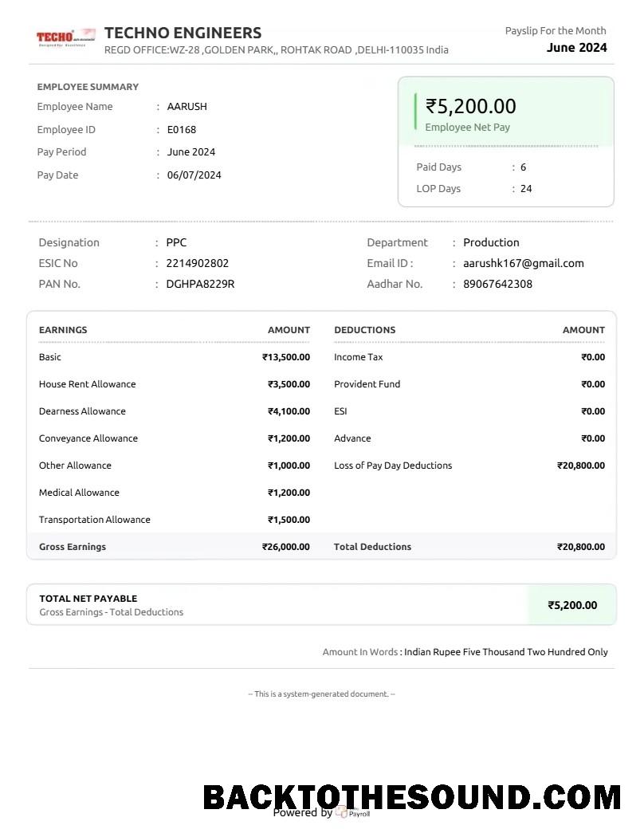Click the large ₹5,200.00 net pay figure

471,106
